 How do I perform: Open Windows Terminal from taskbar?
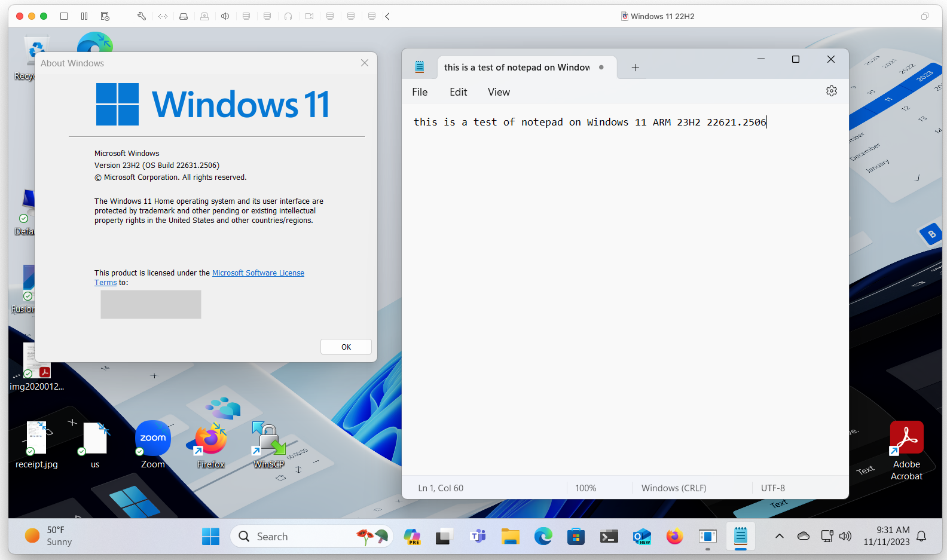(609, 537)
